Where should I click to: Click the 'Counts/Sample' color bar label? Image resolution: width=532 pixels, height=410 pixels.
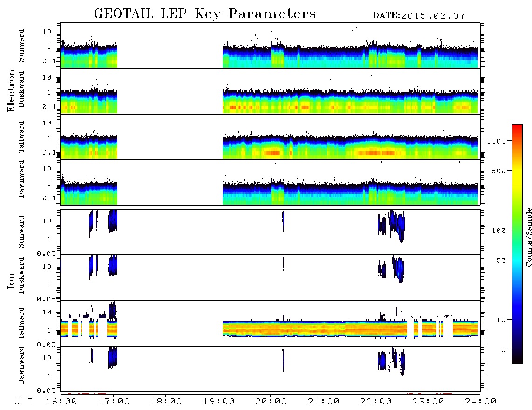pyautogui.click(x=528, y=237)
